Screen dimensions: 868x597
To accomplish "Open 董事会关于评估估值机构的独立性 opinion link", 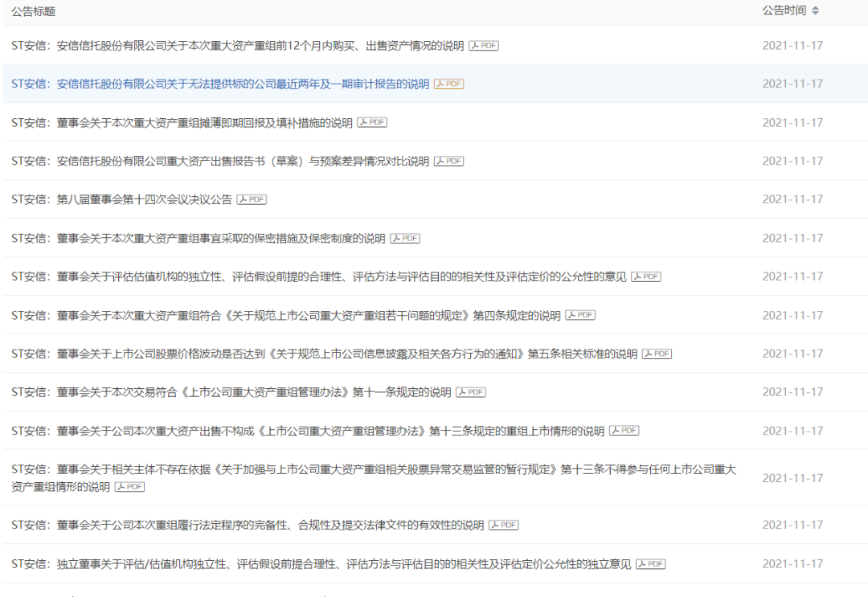I will (x=318, y=277).
